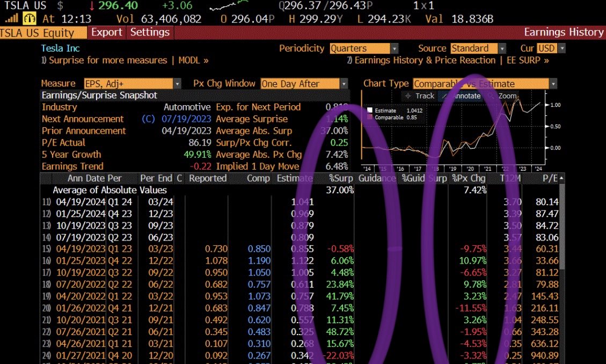The width and height of the screenshot is (606, 364).
Task: Click the Estimate legend entry on chart
Action: (395, 111)
